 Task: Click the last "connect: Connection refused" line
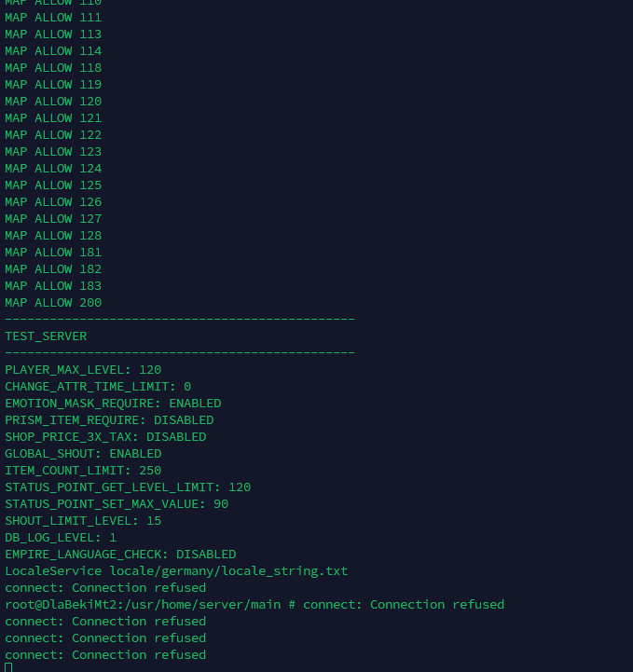coord(105,655)
